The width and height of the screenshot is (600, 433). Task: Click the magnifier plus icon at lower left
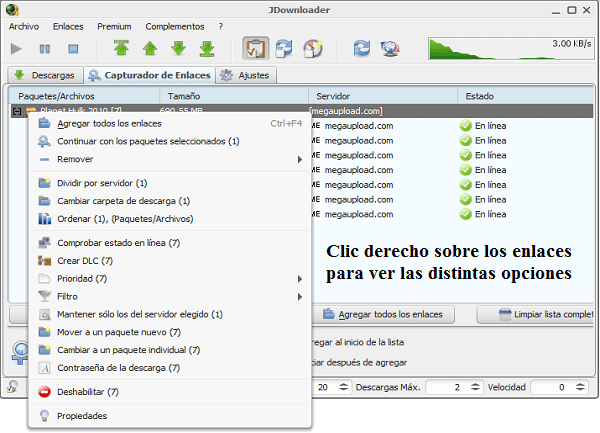pos(20,353)
